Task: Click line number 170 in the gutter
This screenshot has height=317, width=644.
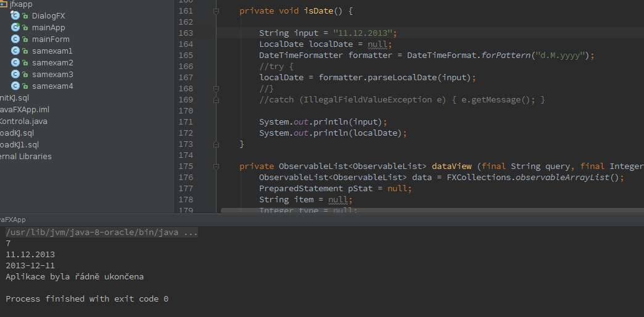Action: click(x=186, y=110)
